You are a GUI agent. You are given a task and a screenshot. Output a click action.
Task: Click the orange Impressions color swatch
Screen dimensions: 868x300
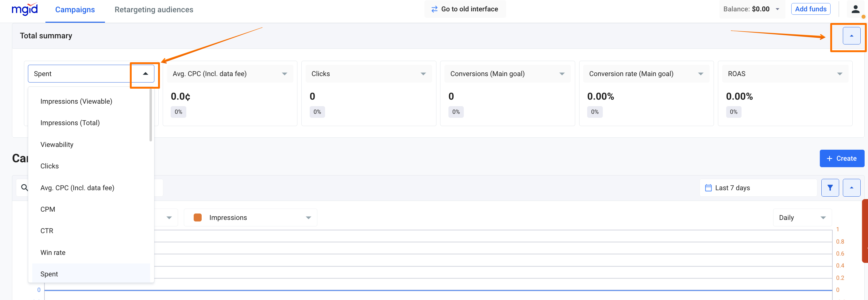197,217
